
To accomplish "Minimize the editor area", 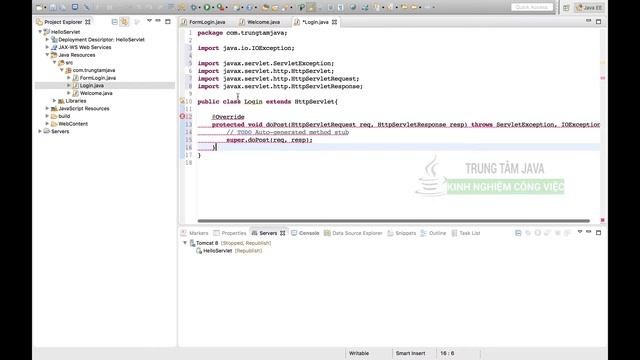I will coord(589,21).
